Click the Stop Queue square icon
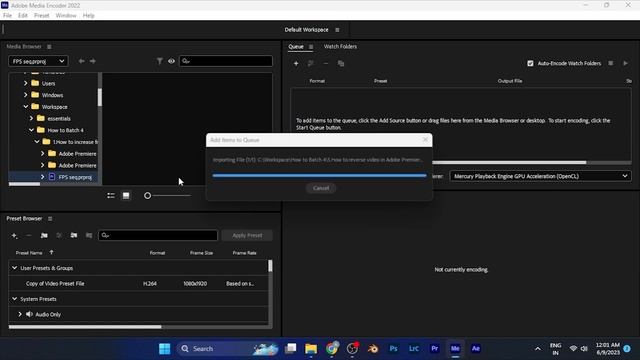This screenshot has width=640, height=360. pos(611,63)
